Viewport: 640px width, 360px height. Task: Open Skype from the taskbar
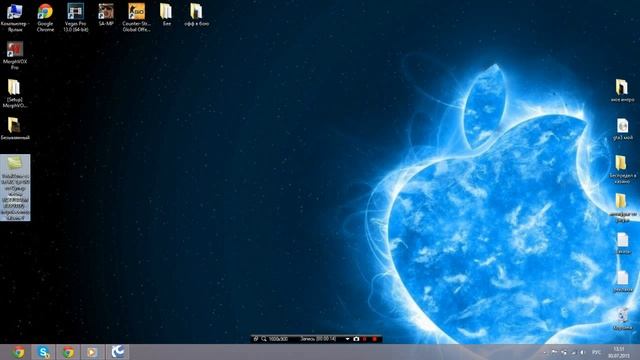[43, 352]
